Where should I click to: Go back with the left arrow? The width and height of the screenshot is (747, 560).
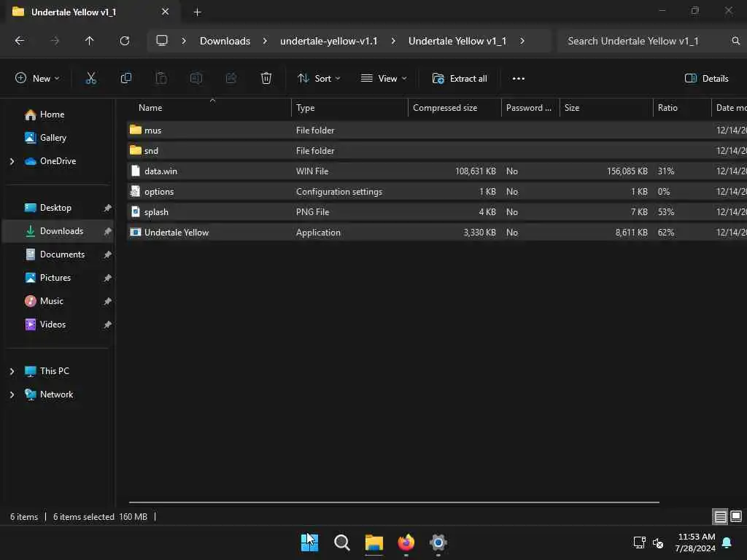tap(20, 41)
